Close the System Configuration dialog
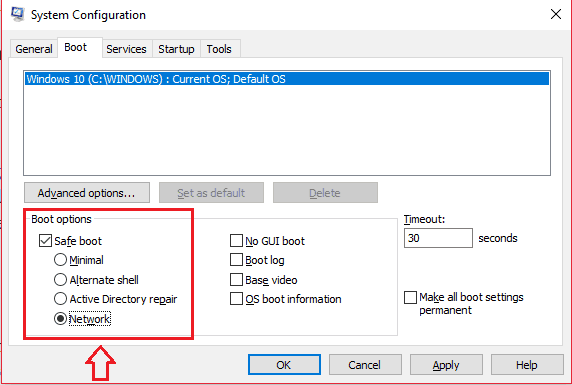 (x=556, y=15)
